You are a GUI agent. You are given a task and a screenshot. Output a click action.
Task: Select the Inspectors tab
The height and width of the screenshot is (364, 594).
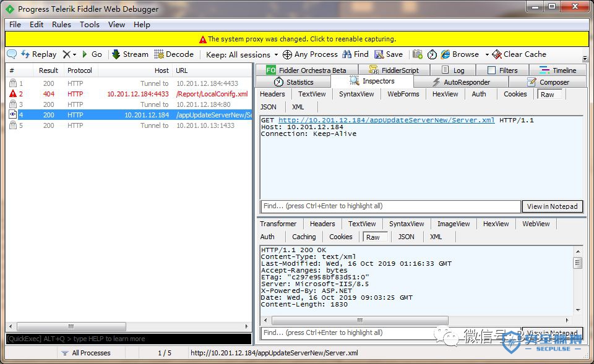click(x=372, y=81)
